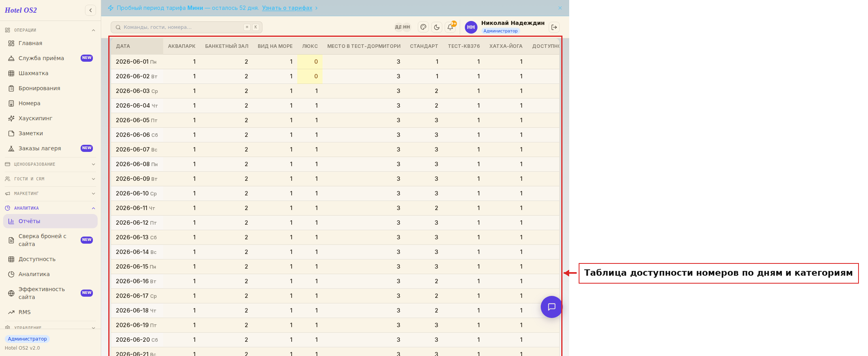Screen dimensions: 868x356
Task: Open Аналитика menu item
Action: (x=51, y=274)
